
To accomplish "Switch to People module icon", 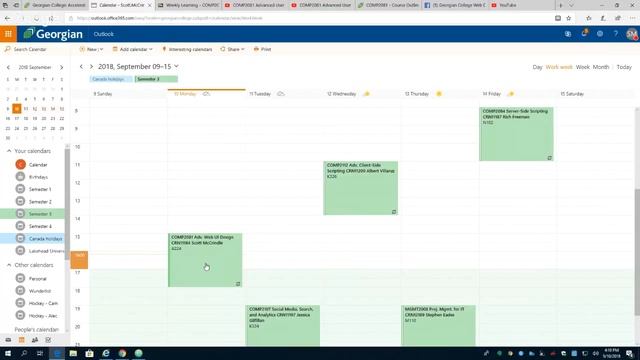I will coord(35,340).
